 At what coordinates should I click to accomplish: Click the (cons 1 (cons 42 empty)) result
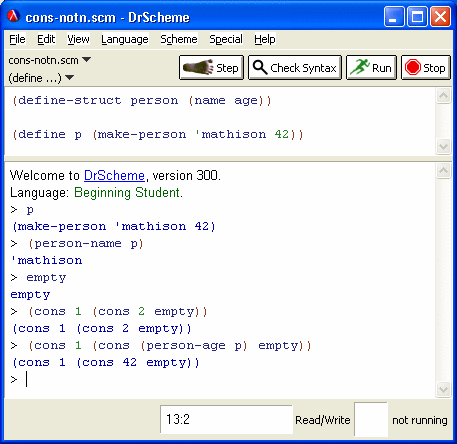click(x=106, y=362)
